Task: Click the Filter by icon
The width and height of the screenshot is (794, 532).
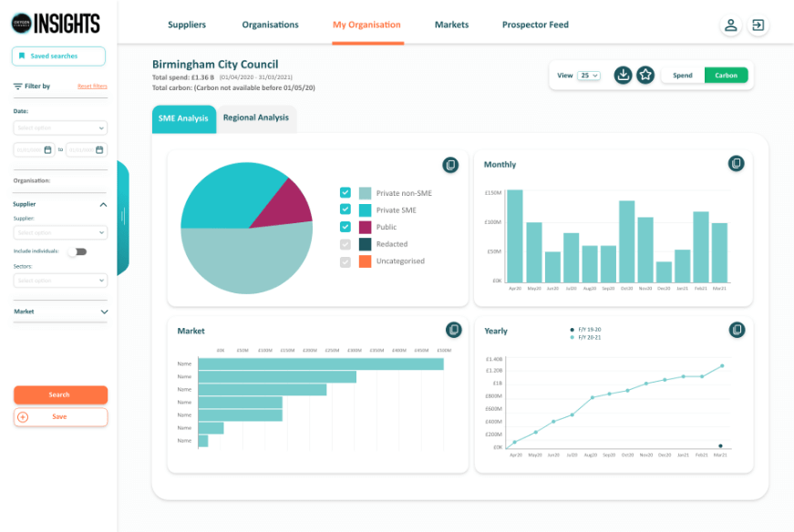Action: [x=17, y=86]
